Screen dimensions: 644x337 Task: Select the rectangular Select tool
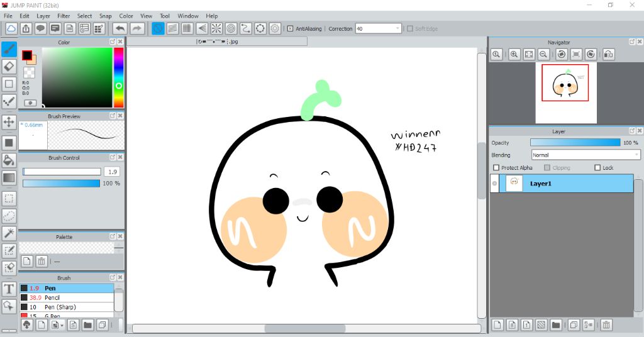(9, 199)
